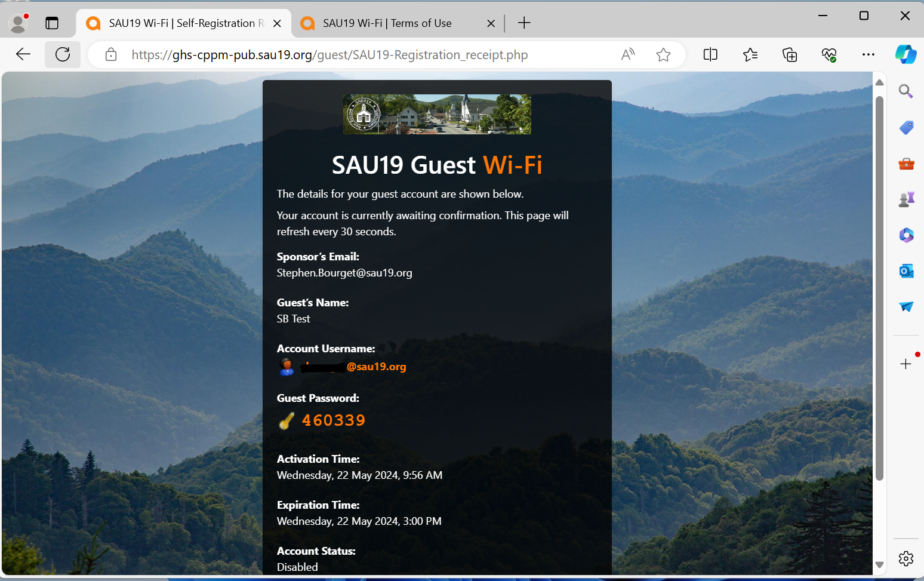Image resolution: width=924 pixels, height=581 pixels.
Task: Open Settings and more menu
Action: 868,55
